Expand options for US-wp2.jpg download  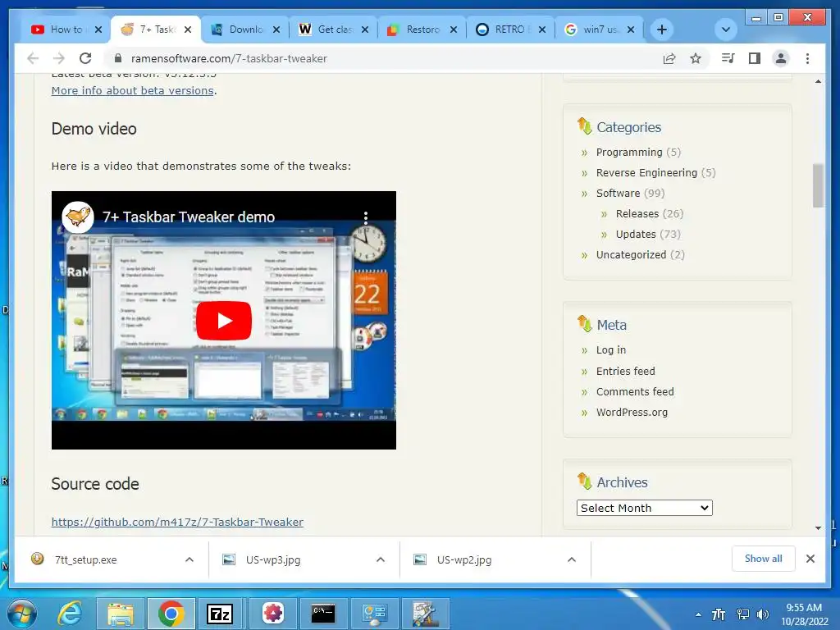click(x=572, y=559)
